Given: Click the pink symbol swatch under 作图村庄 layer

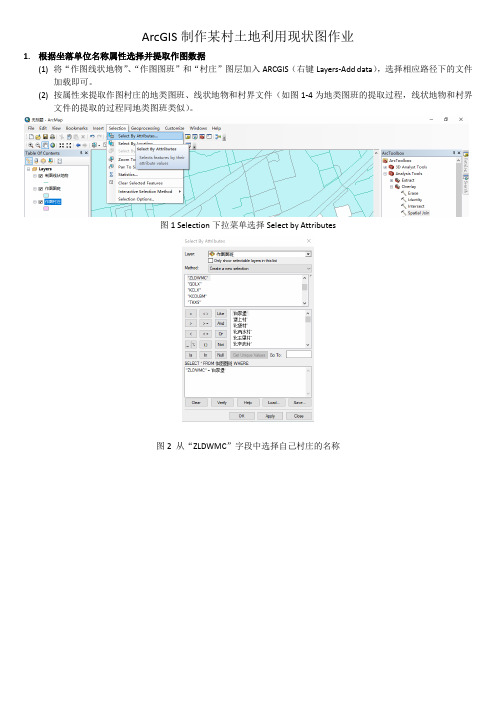Looking at the screenshot, I should pyautogui.click(x=46, y=209).
